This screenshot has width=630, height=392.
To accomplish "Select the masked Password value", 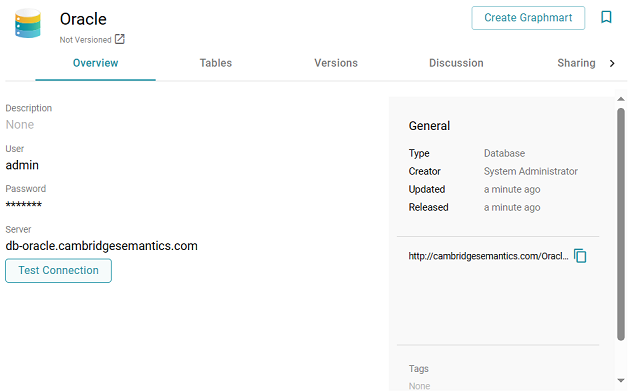I will click(24, 204).
